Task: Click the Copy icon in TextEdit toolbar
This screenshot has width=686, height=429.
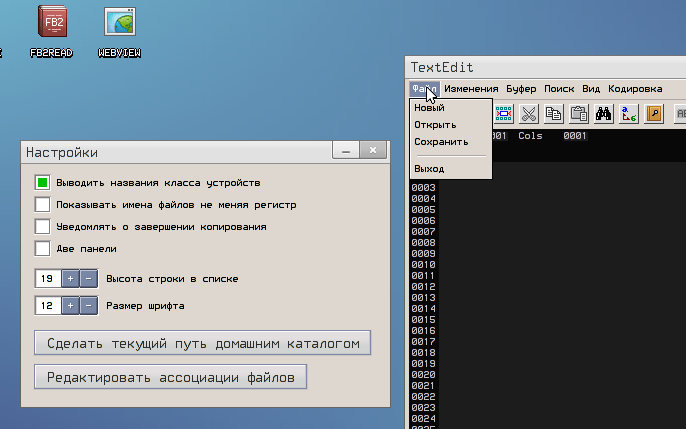Action: [553, 114]
